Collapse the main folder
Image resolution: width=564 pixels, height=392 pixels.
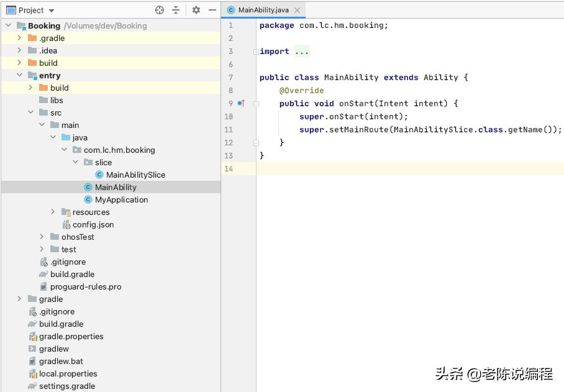(42, 125)
